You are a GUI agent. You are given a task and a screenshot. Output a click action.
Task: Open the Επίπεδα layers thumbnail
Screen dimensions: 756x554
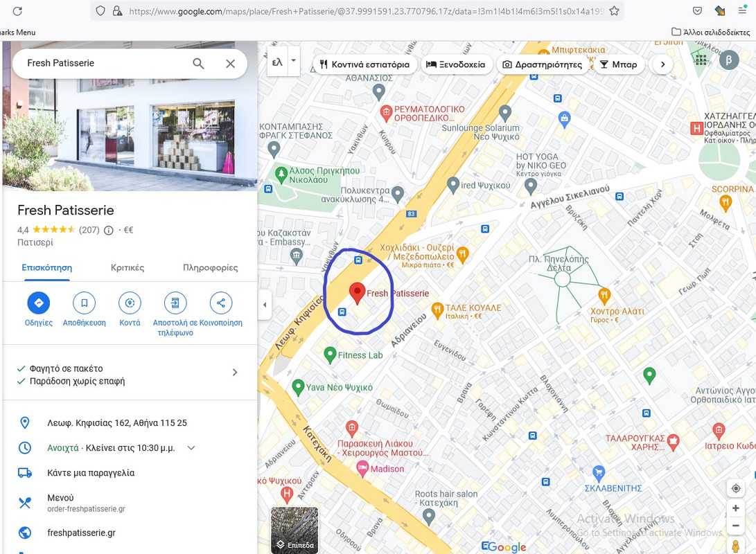(294, 530)
